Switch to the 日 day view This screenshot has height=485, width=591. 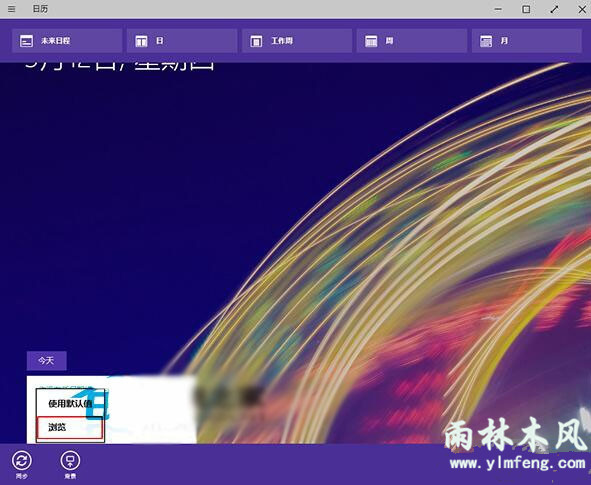point(182,41)
